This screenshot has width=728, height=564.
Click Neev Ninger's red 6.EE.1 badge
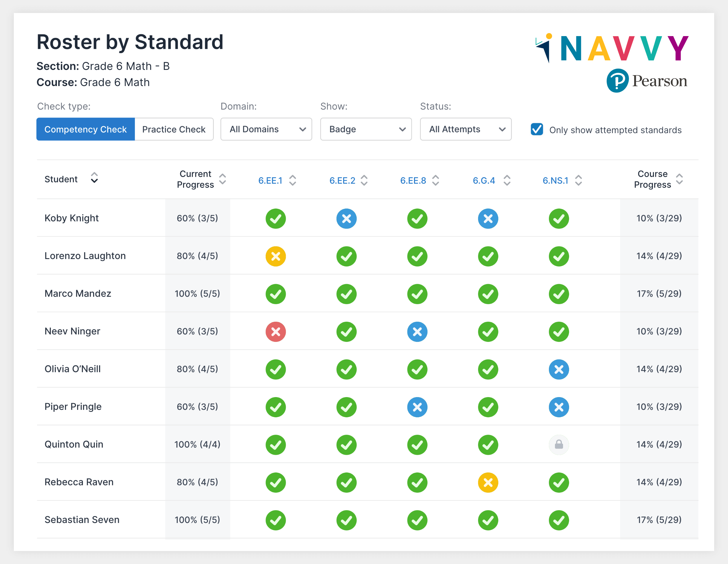tap(275, 332)
